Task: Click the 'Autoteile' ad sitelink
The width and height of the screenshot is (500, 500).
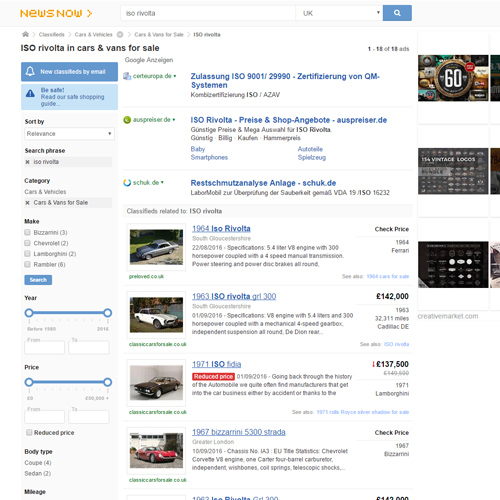Action: (x=310, y=149)
